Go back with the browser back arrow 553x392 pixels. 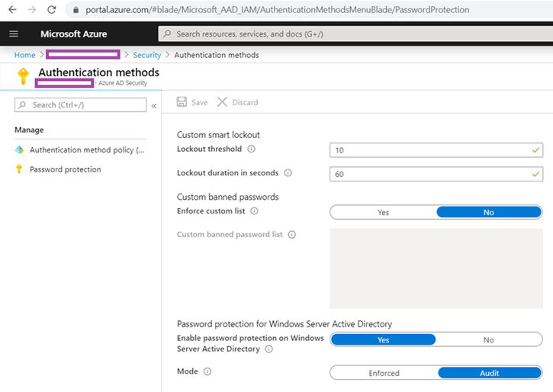12,9
